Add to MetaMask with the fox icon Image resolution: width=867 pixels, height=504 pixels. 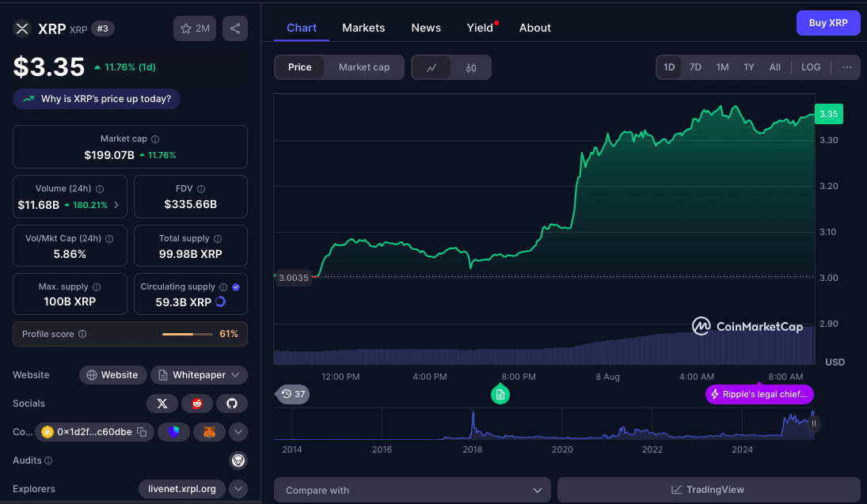pyautogui.click(x=209, y=432)
